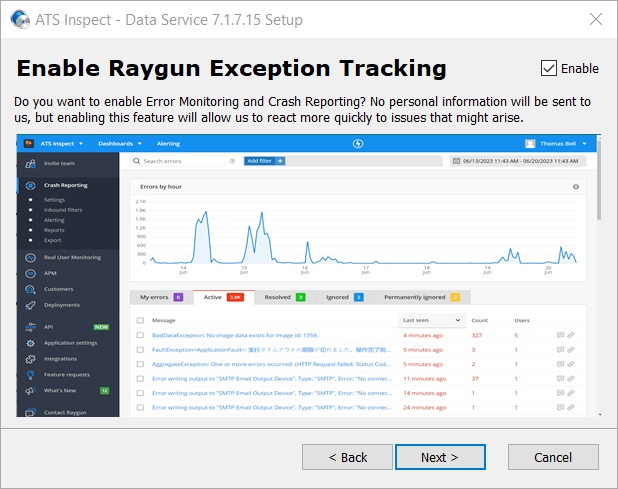Click the link icon on AggregateException row

pyautogui.click(x=571, y=364)
